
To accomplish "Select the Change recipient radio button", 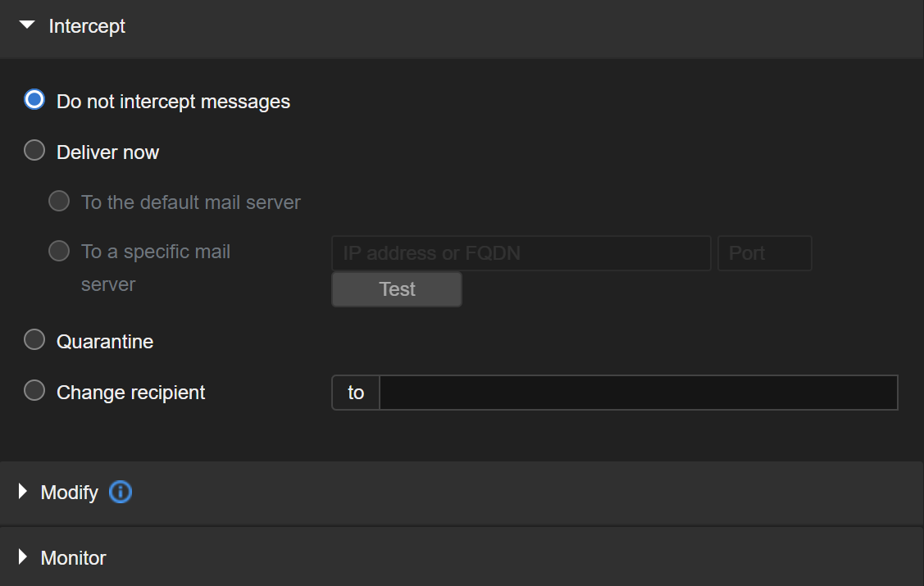I will click(34, 391).
